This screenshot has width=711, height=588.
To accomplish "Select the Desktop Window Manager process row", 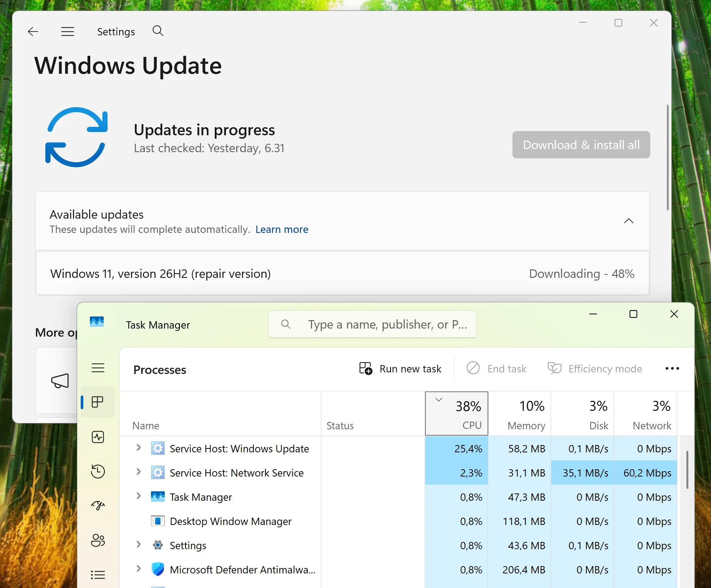I will [x=398, y=521].
